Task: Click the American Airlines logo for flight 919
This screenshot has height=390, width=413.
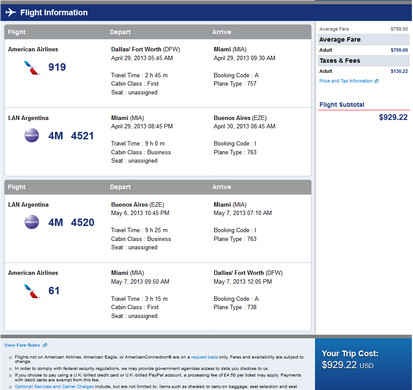Action: (x=32, y=68)
